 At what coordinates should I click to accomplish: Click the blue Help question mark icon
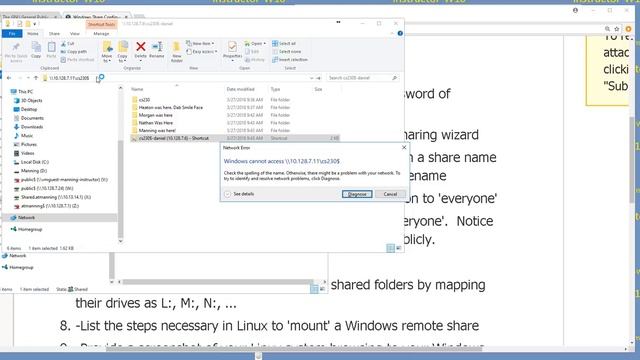tap(400, 33)
